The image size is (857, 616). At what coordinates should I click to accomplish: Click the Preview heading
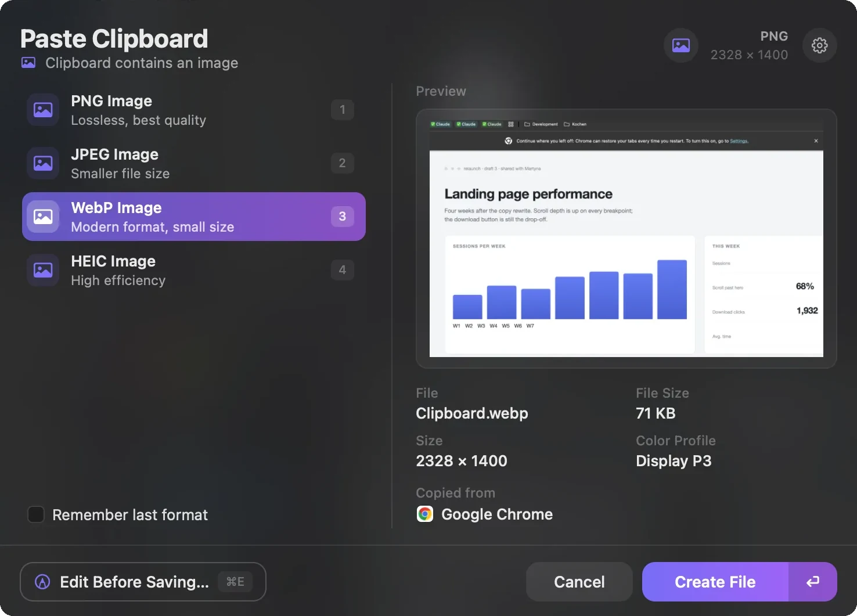441,91
